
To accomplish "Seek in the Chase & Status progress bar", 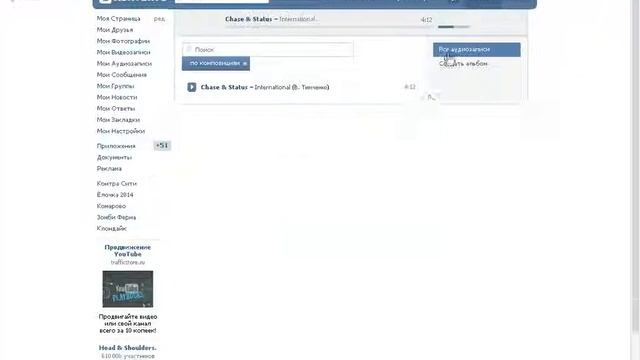I will (329, 27).
